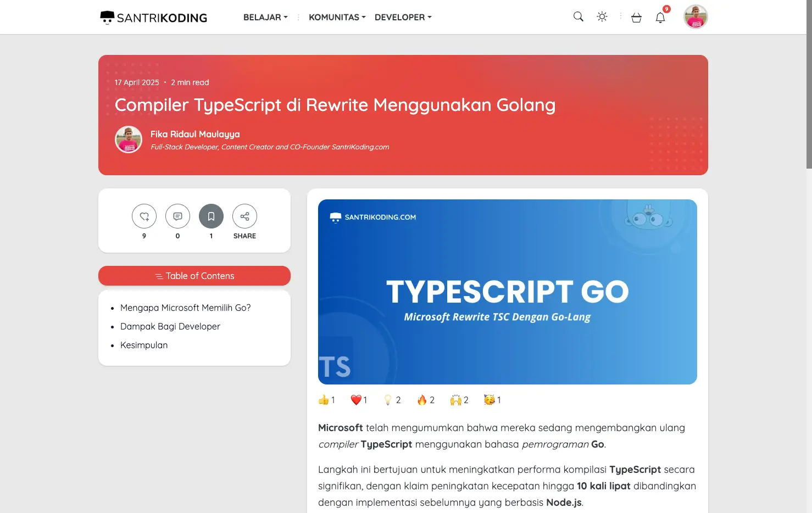Click the share icon button
The width and height of the screenshot is (812, 513).
click(x=244, y=216)
